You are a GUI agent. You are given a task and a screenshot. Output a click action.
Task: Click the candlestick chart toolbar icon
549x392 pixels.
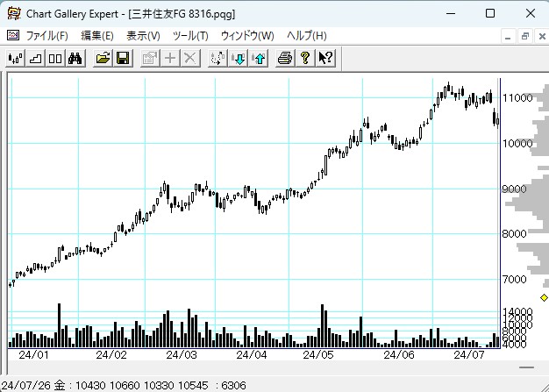(15, 58)
